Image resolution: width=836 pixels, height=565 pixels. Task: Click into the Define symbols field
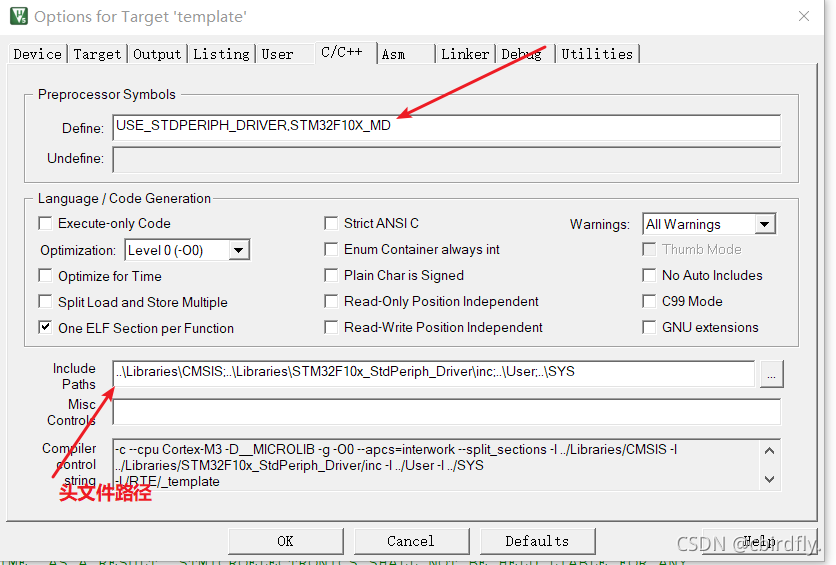(446, 127)
